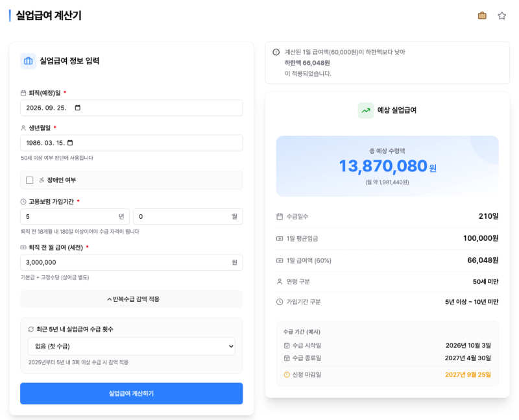Viewport: 519px width, 420px height.
Task: Click the 50세 미만 value
Action: coord(485,282)
